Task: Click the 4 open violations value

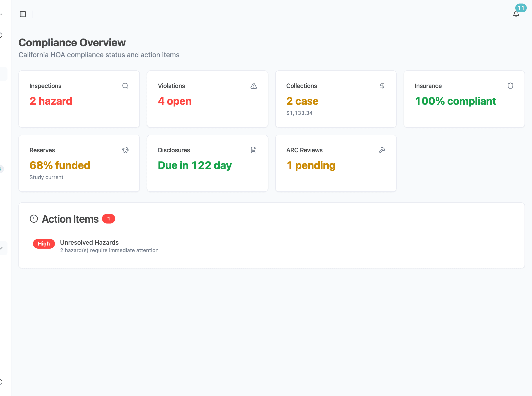Action: coord(174,101)
